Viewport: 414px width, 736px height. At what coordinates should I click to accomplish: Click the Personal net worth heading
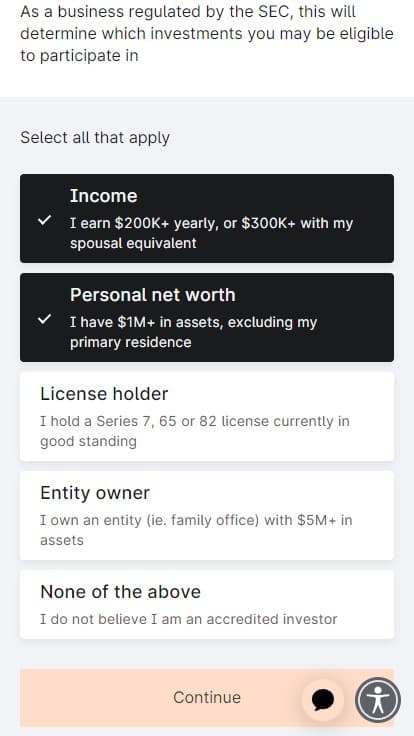click(153, 295)
